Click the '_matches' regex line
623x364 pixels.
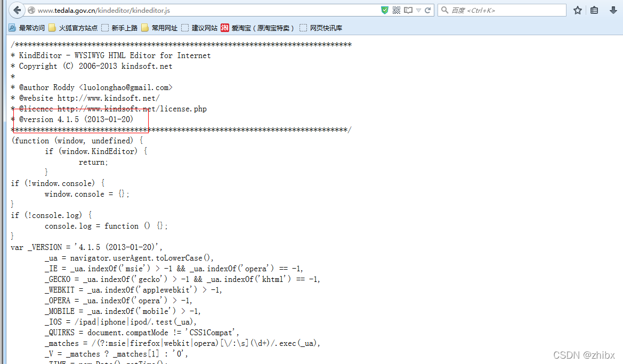[x=182, y=343]
